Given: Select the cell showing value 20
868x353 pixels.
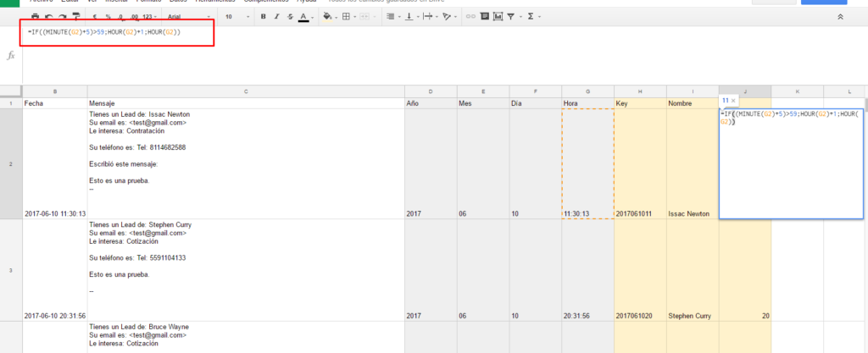Looking at the screenshot, I should pyautogui.click(x=745, y=270).
